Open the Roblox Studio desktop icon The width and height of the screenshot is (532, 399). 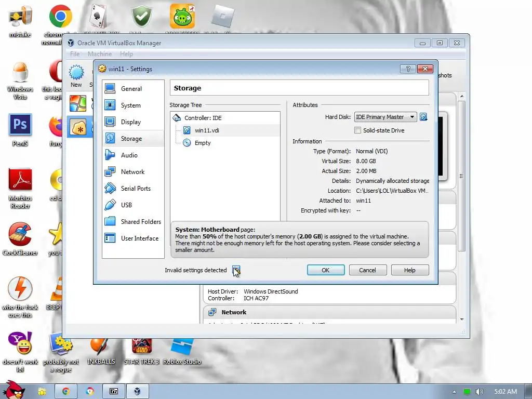pos(182,352)
